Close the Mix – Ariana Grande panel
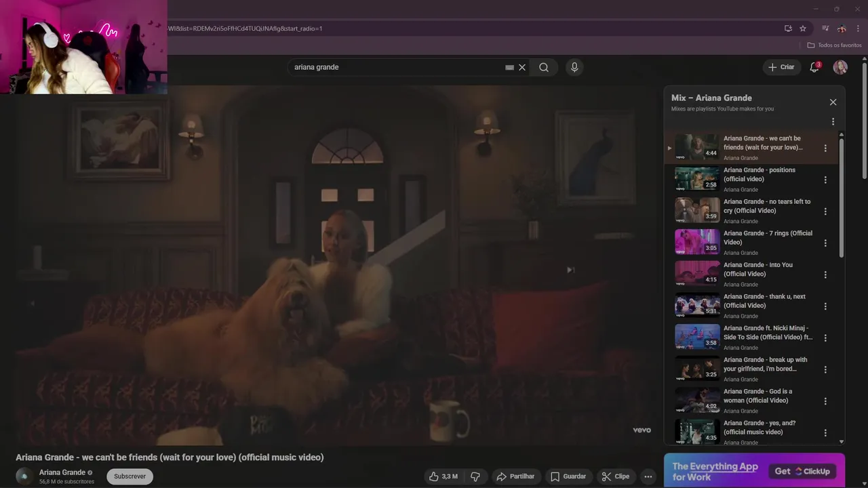868x488 pixels. click(x=833, y=102)
